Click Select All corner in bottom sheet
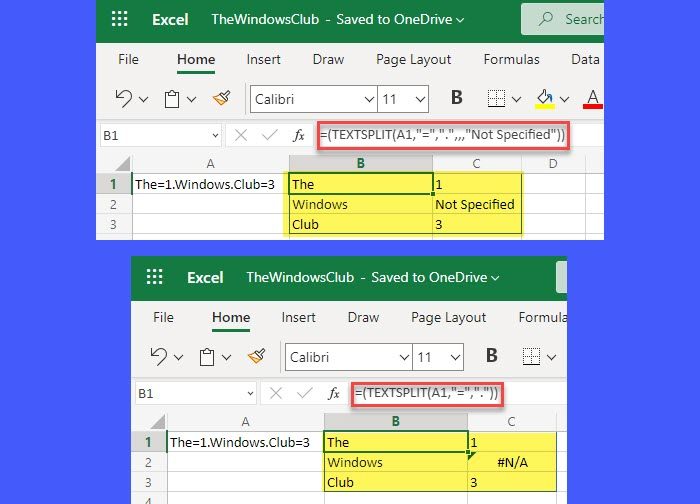Screen dimensions: 700x504 [x=157, y=421]
